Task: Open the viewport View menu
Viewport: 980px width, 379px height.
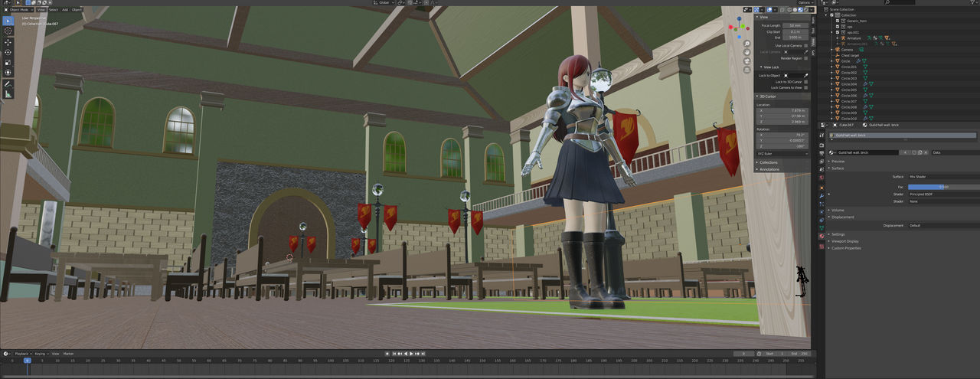Action: click(41, 9)
